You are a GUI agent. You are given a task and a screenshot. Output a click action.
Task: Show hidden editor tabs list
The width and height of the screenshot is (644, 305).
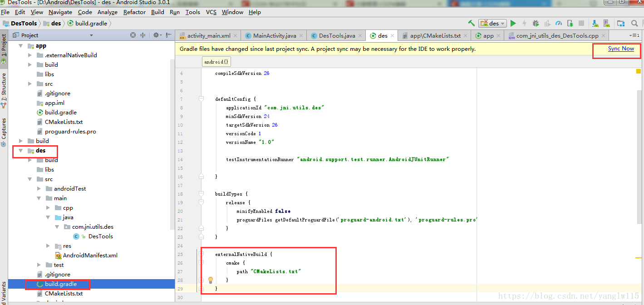pos(634,35)
